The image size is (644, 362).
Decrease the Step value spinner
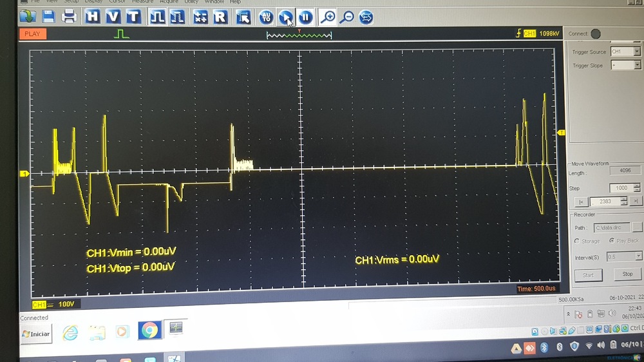pos(637,190)
